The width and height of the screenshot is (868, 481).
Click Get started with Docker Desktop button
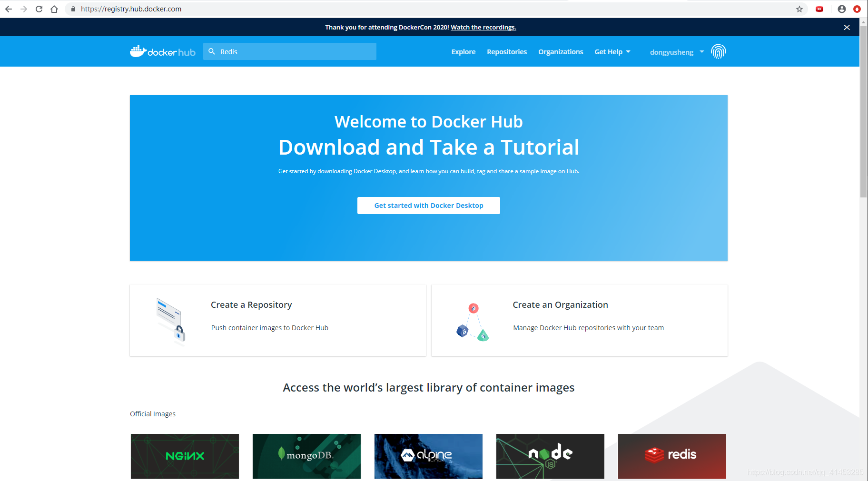[429, 206]
